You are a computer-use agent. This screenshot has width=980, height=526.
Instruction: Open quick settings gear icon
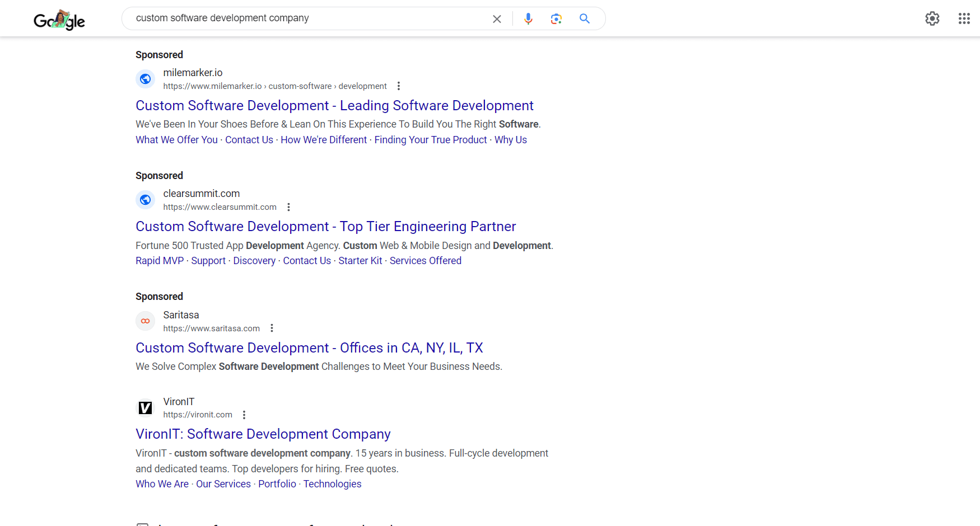pos(932,18)
